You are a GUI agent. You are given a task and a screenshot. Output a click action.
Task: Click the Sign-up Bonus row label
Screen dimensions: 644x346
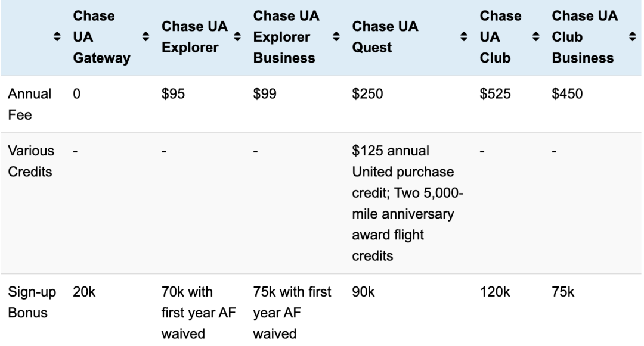point(32,302)
